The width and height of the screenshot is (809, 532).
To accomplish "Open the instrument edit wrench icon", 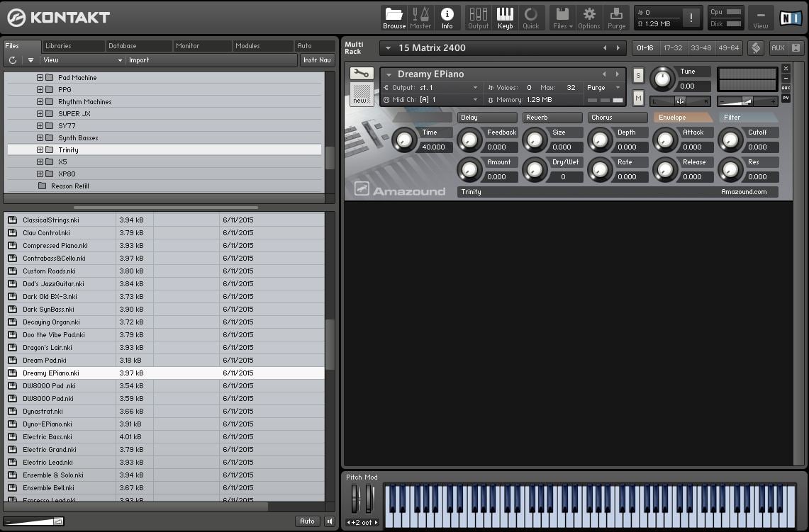I will [x=361, y=73].
